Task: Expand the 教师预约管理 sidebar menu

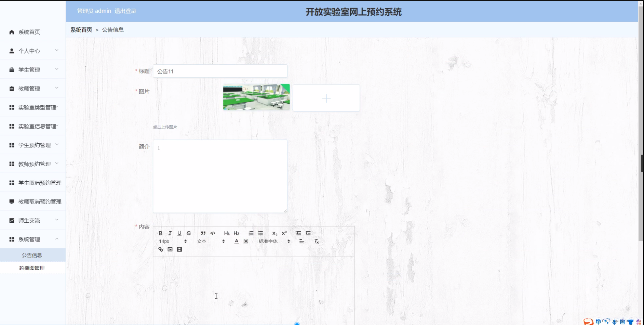Action: pos(33,164)
